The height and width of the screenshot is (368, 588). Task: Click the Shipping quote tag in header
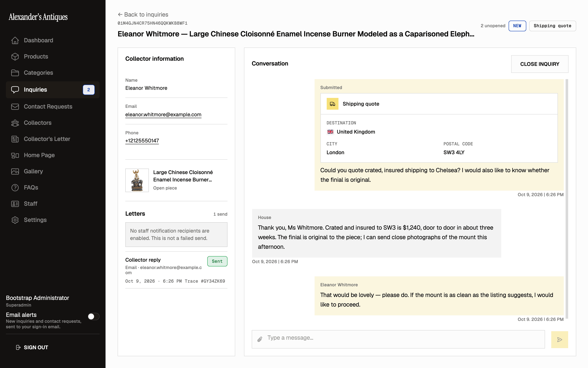[x=553, y=26]
